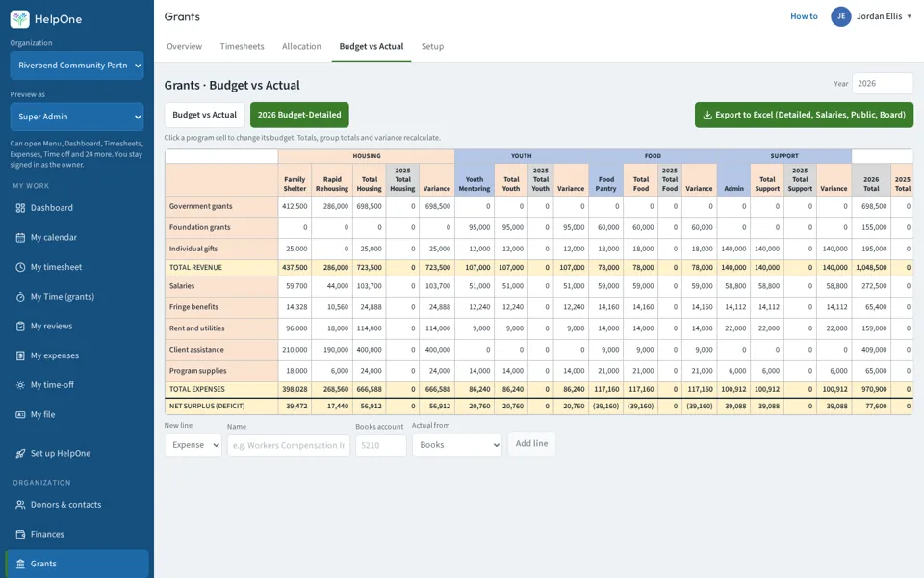
Task: Click Government grants Rapid Rehousing cell 286,000
Action: click(x=332, y=206)
